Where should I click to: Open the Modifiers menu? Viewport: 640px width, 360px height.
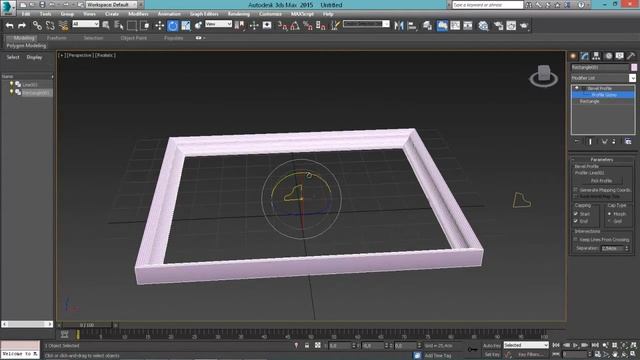pos(138,14)
